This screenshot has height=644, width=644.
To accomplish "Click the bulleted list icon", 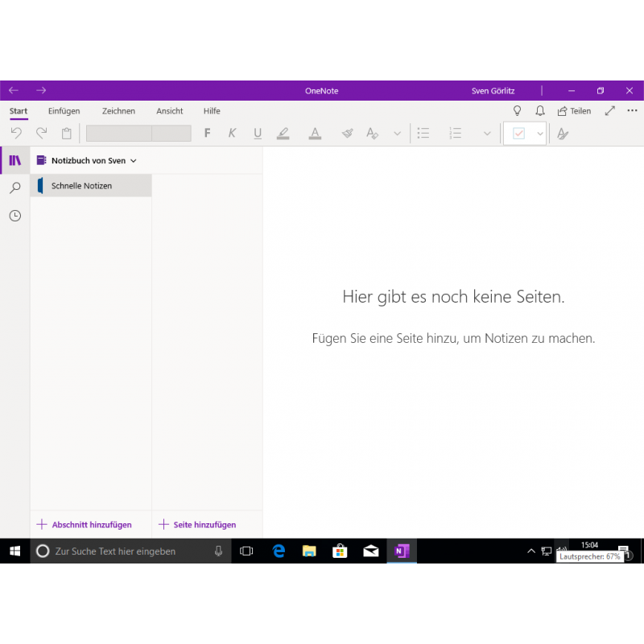I will tap(423, 134).
